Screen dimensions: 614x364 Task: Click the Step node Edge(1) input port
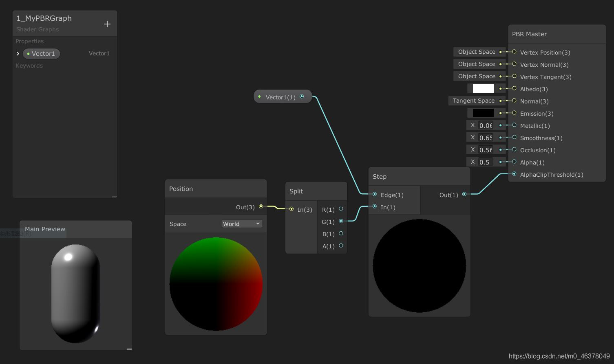[375, 194]
